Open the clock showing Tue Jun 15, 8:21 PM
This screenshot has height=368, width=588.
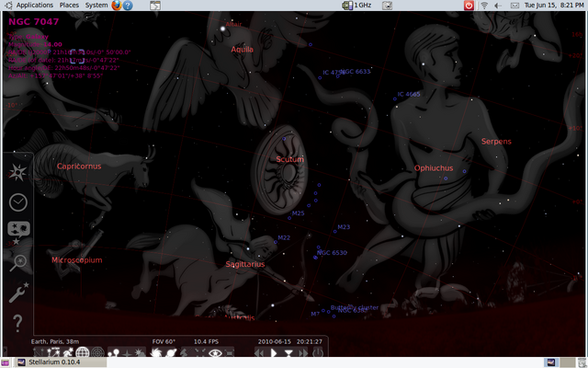click(x=554, y=6)
